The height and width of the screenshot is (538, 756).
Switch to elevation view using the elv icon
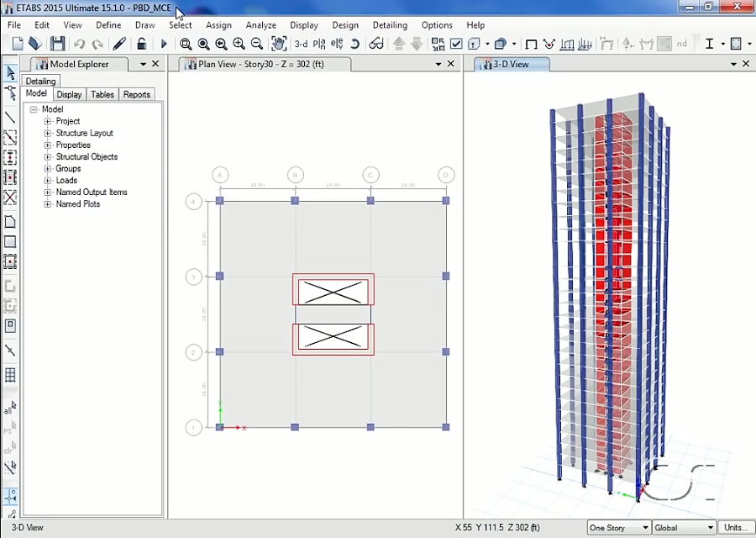[x=336, y=44]
